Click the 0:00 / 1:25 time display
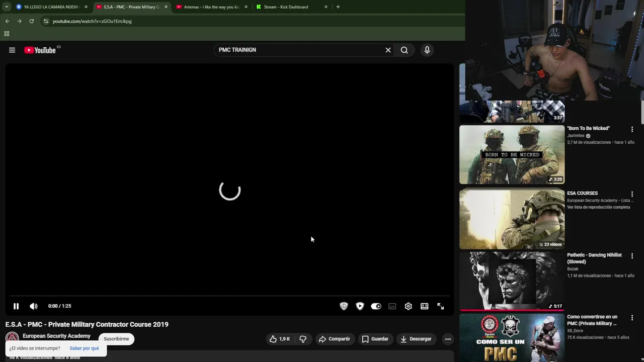644x362 pixels. tap(59, 306)
